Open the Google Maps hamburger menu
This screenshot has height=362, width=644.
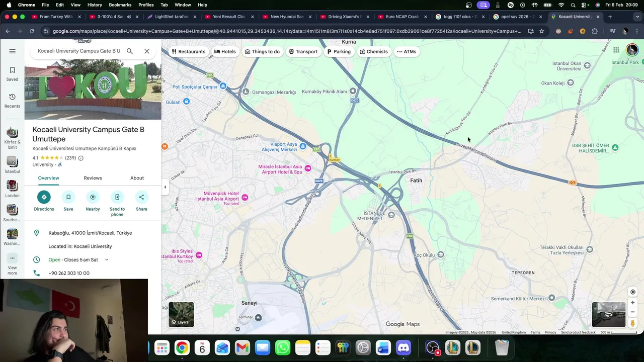(x=13, y=51)
